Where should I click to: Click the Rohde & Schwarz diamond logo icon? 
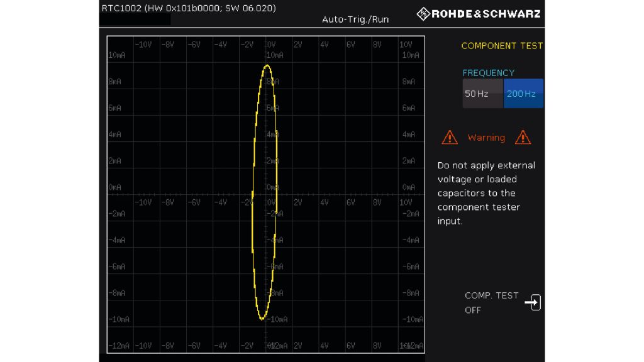pos(424,14)
